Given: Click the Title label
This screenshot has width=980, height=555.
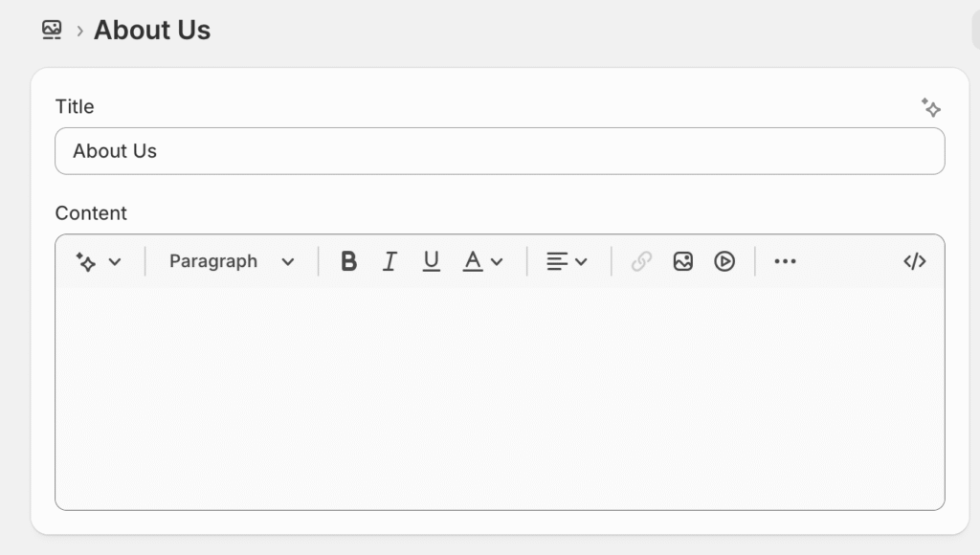Looking at the screenshot, I should (75, 107).
